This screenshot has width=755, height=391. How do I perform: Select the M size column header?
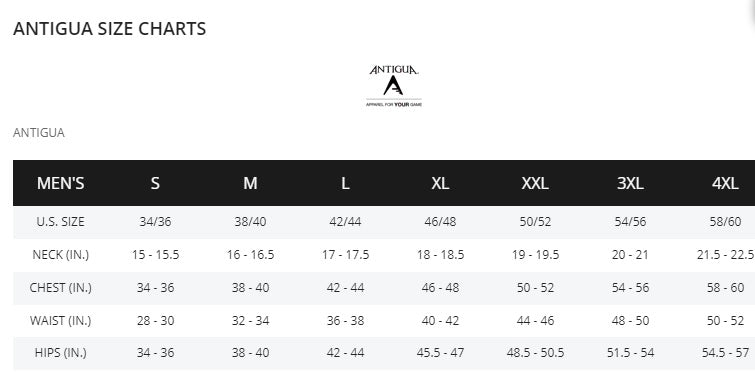(x=250, y=183)
